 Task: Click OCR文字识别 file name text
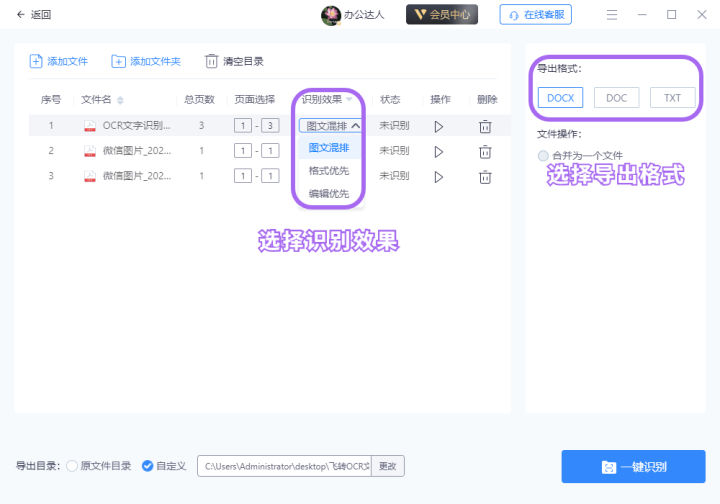(136, 125)
